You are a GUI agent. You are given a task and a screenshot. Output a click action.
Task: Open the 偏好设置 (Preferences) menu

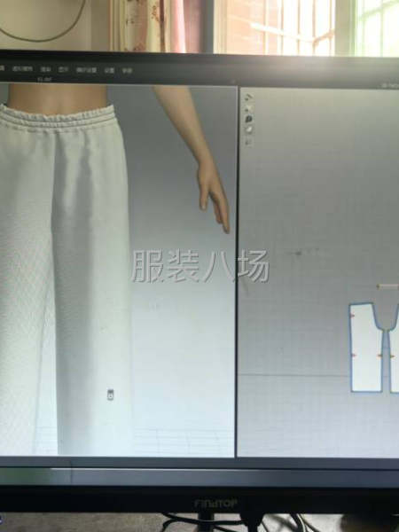(86, 70)
